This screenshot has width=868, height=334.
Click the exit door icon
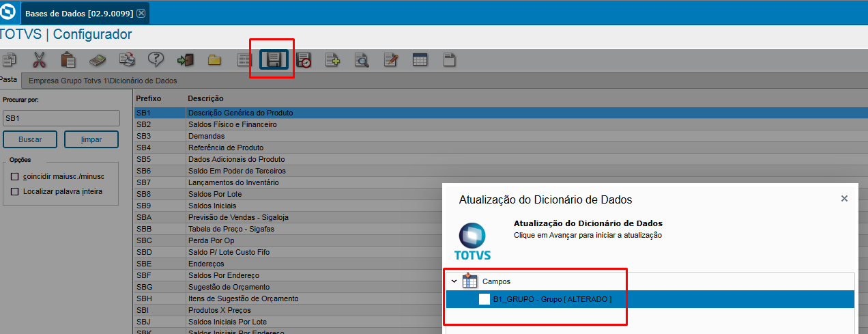coord(186,60)
